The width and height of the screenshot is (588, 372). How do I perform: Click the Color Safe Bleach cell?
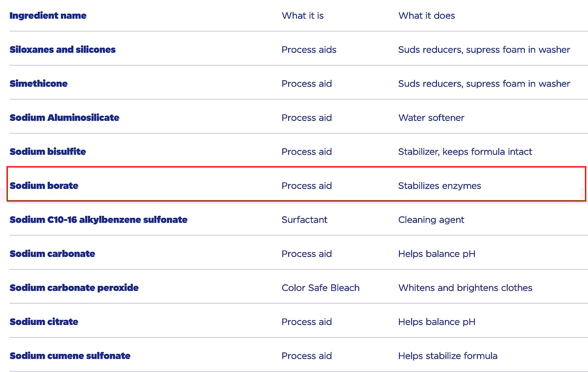coord(320,288)
